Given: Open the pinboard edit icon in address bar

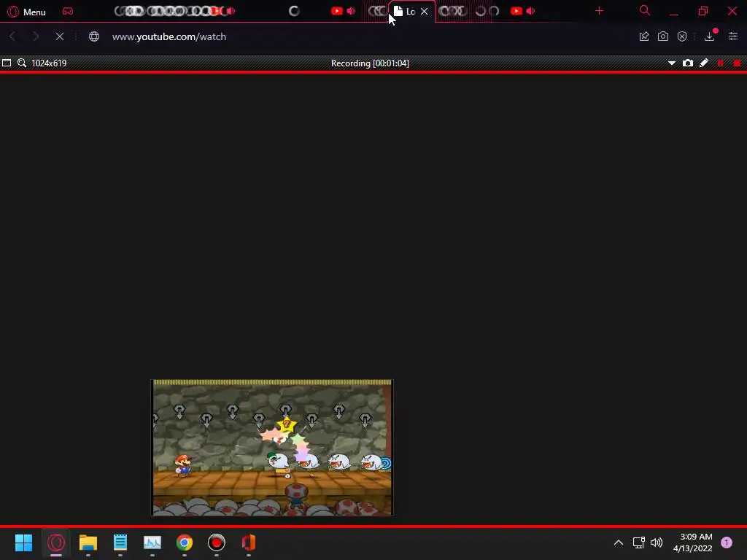Looking at the screenshot, I should click(x=644, y=36).
